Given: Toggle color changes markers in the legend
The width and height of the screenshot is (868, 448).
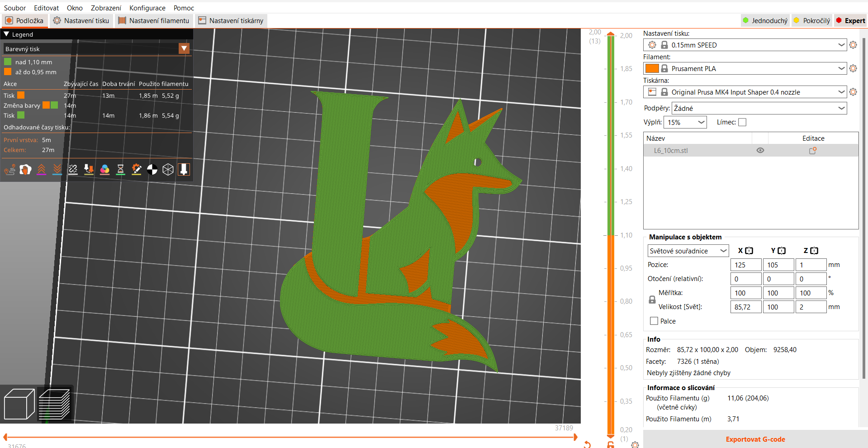Looking at the screenshot, I should 104,170.
